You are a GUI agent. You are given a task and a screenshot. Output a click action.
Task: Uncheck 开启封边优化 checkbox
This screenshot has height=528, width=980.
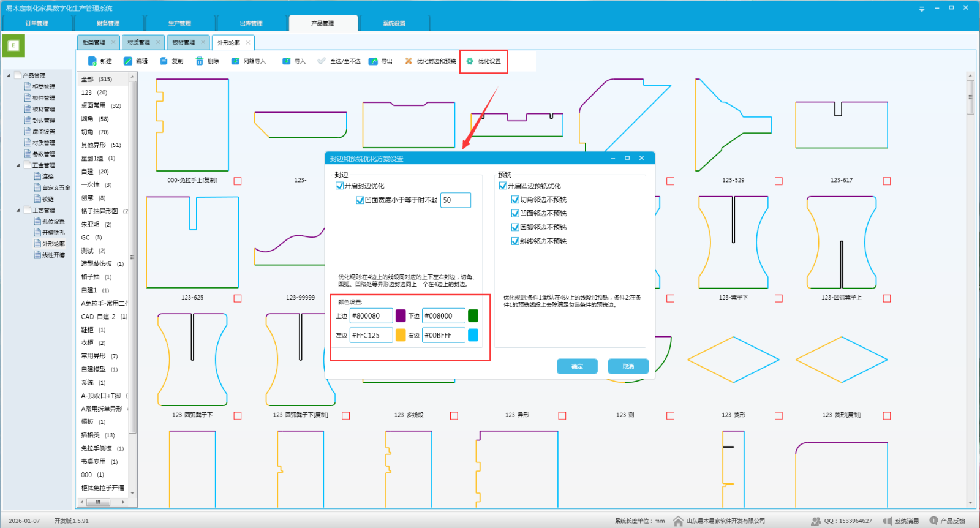click(x=339, y=186)
